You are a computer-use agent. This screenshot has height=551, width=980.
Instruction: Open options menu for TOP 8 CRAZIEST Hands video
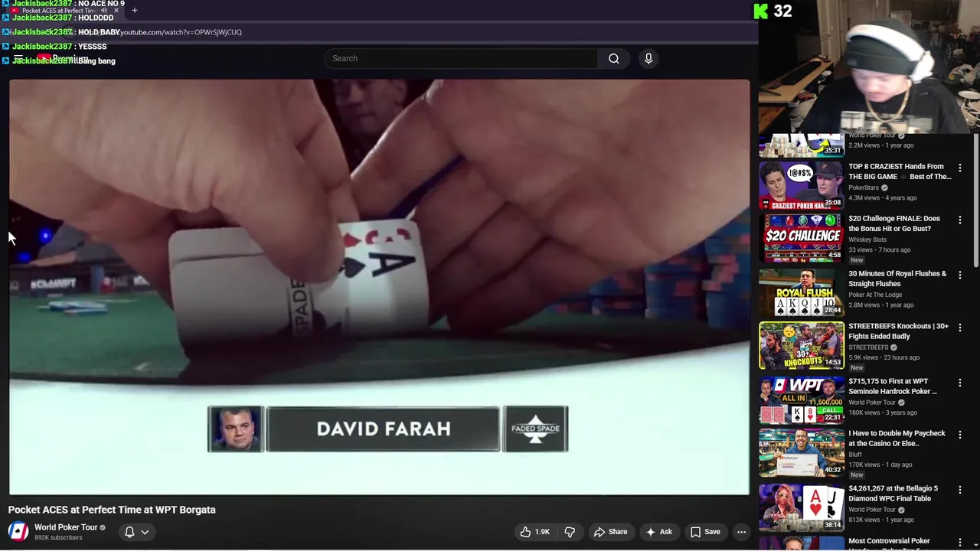(960, 167)
